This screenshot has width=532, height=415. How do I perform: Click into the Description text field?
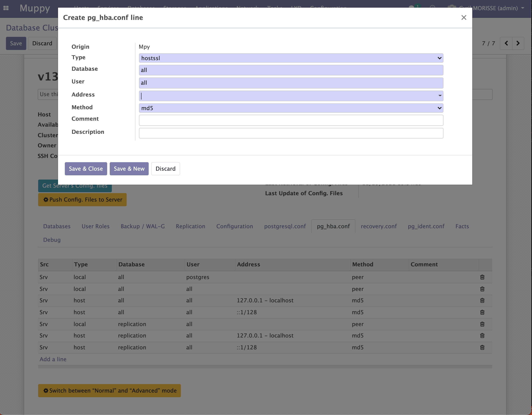click(x=291, y=133)
